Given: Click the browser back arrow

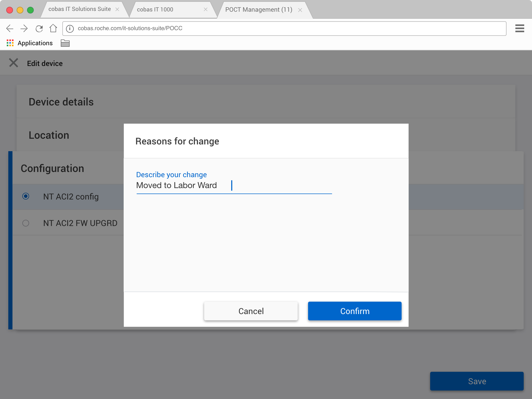Looking at the screenshot, I should click(x=10, y=28).
